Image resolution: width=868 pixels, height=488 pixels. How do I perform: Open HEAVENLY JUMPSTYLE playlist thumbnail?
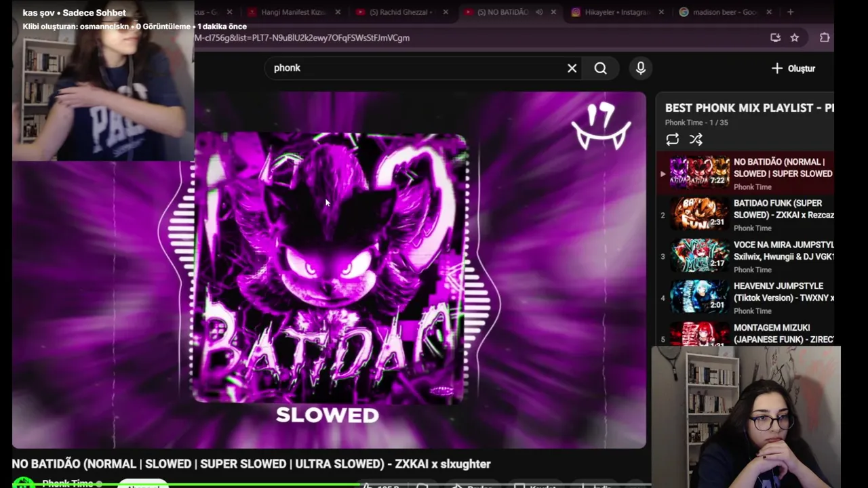[x=699, y=296]
